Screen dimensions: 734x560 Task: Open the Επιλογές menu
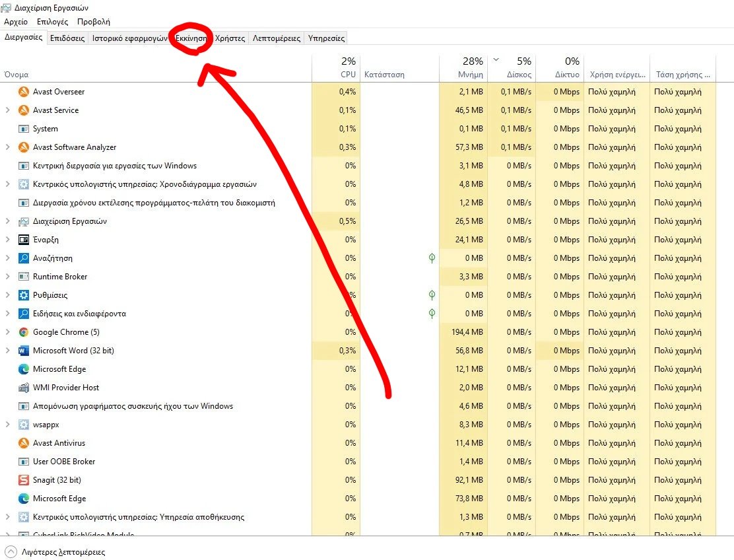pos(52,22)
